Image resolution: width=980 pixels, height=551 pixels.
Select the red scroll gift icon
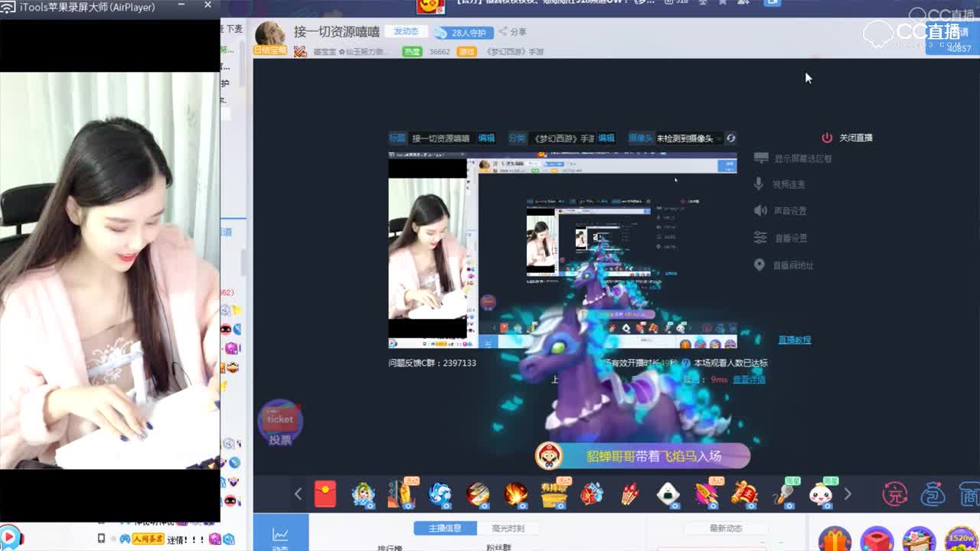745,494
